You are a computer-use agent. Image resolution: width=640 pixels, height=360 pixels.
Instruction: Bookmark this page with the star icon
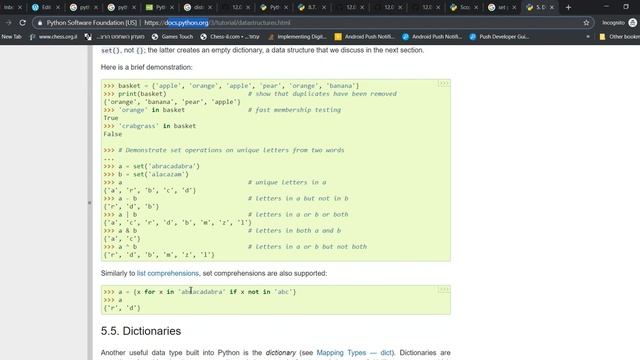[587, 23]
